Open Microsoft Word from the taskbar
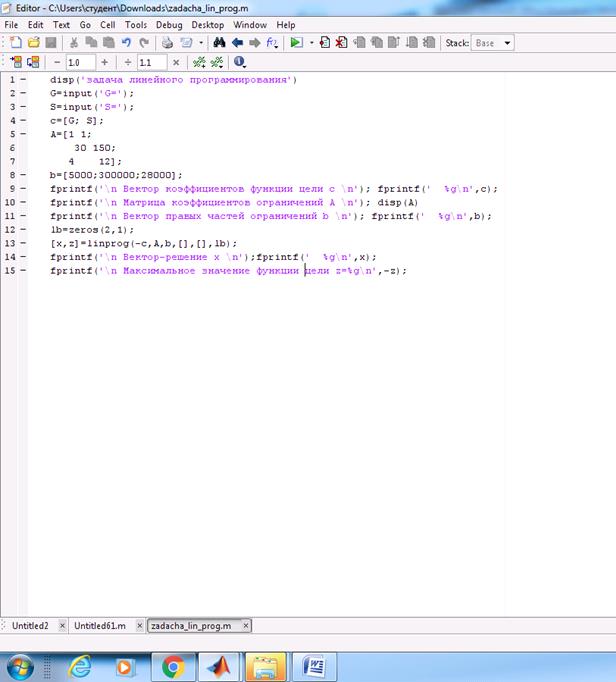This screenshot has height=682, width=616. click(314, 667)
